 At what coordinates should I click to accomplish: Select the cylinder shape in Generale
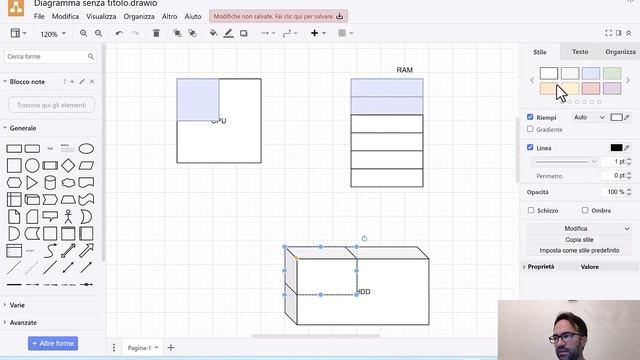pyautogui.click(x=50, y=182)
